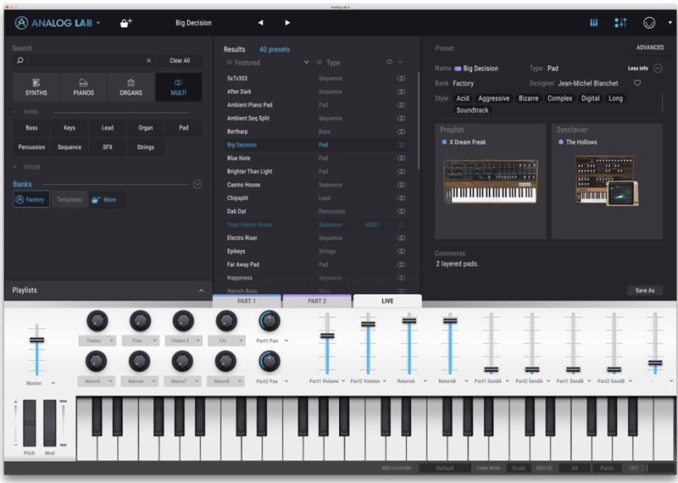Select the Ambient Piano Pad preset

(249, 105)
